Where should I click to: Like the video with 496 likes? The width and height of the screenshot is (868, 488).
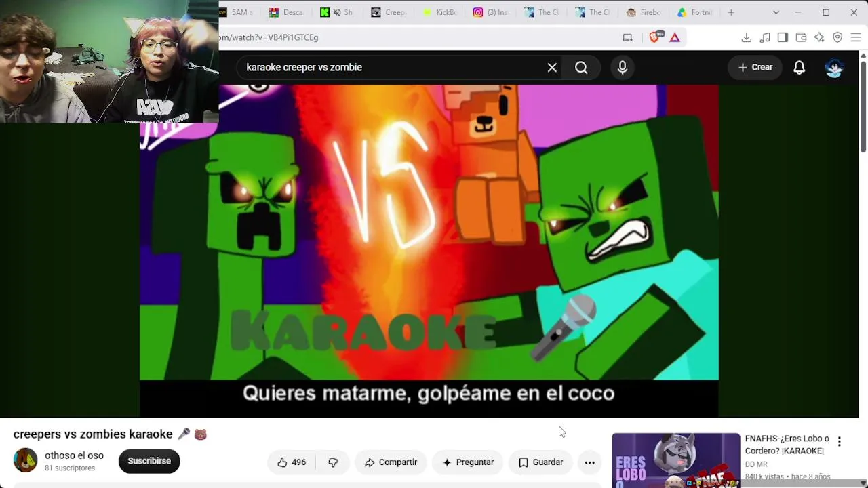click(x=292, y=462)
